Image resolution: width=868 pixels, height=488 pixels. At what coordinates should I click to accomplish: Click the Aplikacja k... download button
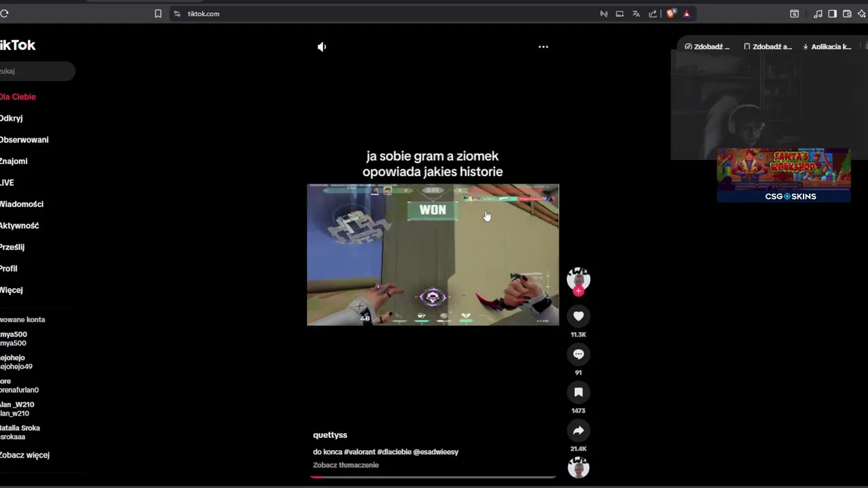(x=827, y=47)
